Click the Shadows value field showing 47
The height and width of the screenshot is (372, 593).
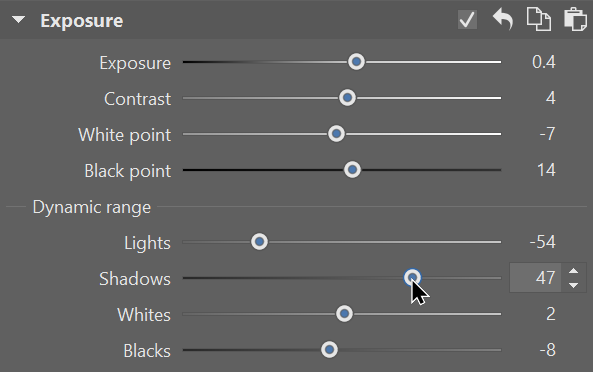pyautogui.click(x=535, y=278)
